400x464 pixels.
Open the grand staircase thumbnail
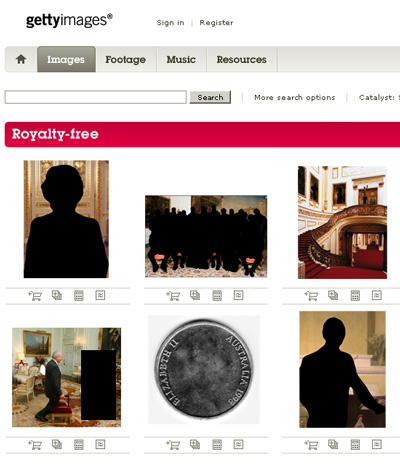[x=342, y=222]
